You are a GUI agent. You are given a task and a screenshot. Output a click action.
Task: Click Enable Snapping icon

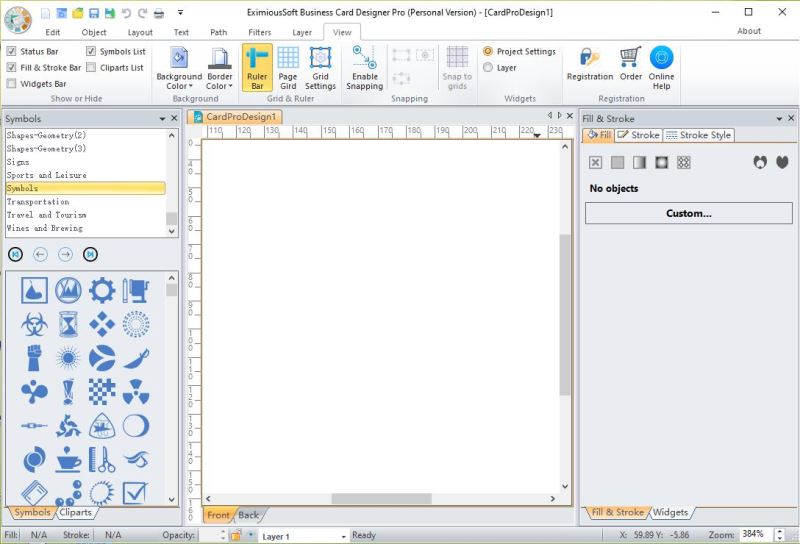(365, 67)
